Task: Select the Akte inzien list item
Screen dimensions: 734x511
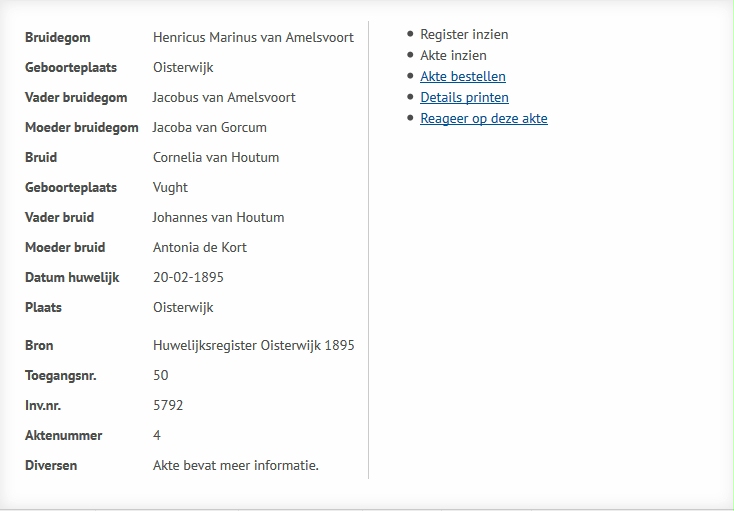Action: tap(453, 55)
